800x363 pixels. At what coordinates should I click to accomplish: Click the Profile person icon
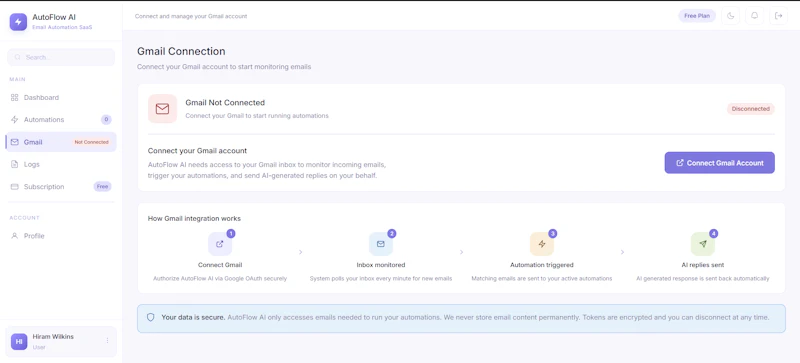point(14,236)
